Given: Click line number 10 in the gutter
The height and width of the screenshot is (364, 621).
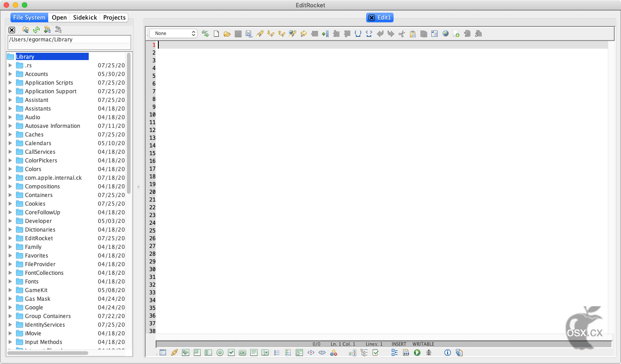Looking at the screenshot, I should point(152,114).
